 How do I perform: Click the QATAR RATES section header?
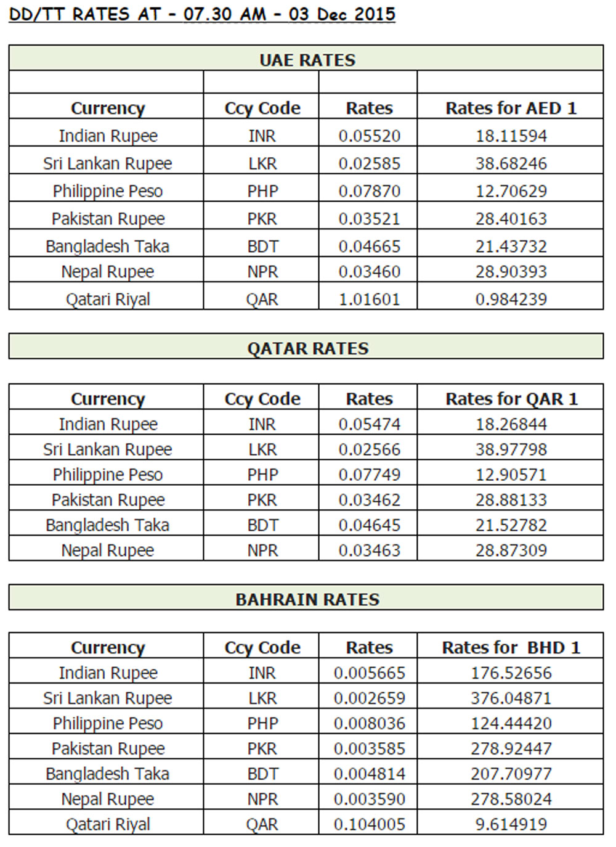pos(307,348)
